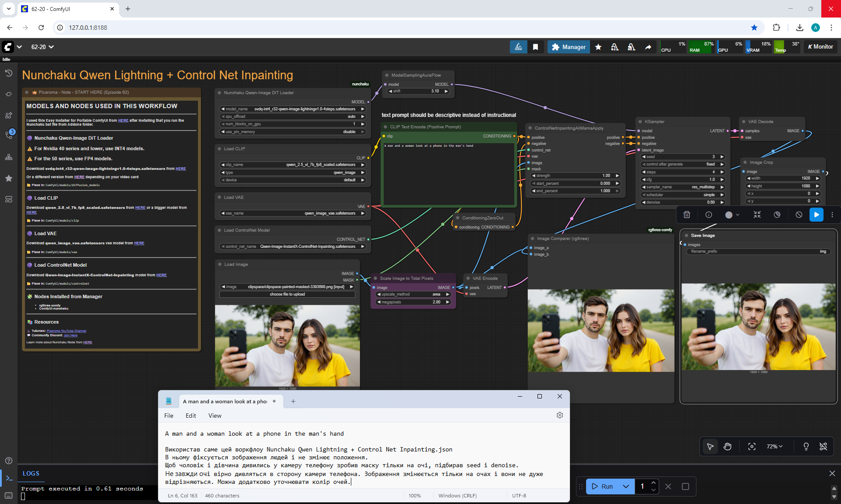Expand the Run button options arrow

(626, 486)
